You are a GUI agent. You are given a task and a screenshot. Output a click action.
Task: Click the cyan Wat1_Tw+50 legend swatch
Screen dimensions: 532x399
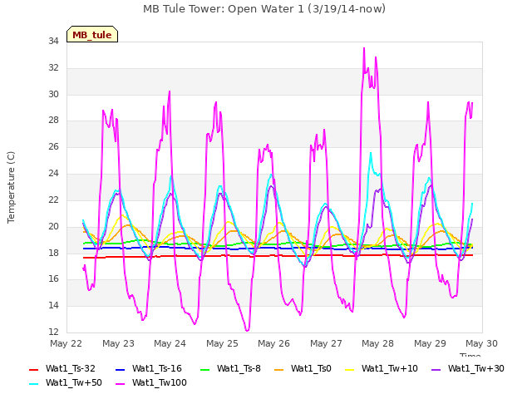click(x=33, y=384)
